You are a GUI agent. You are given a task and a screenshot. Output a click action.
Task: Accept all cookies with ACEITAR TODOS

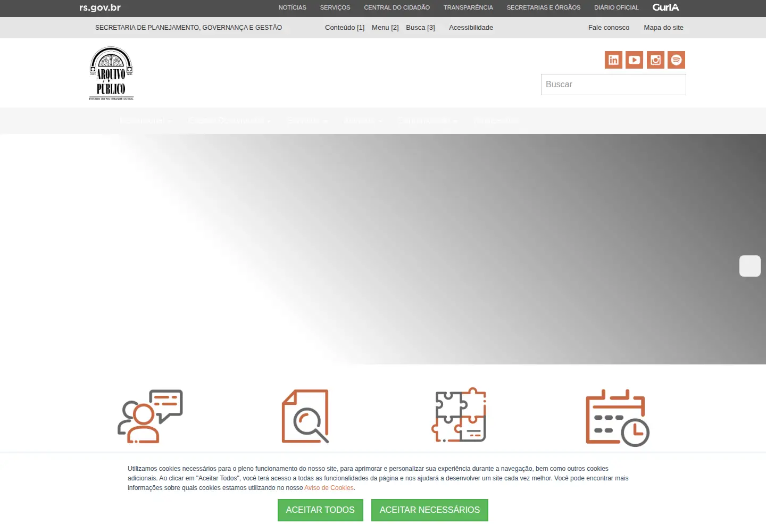coord(320,510)
